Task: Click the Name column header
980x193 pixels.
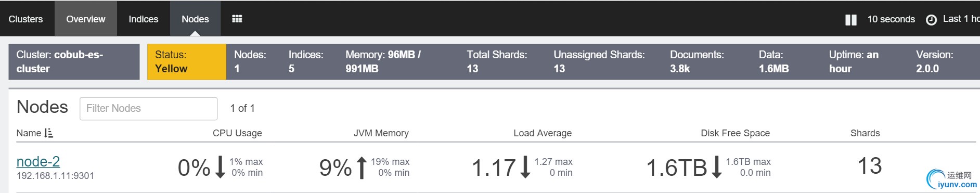Action: (x=29, y=133)
